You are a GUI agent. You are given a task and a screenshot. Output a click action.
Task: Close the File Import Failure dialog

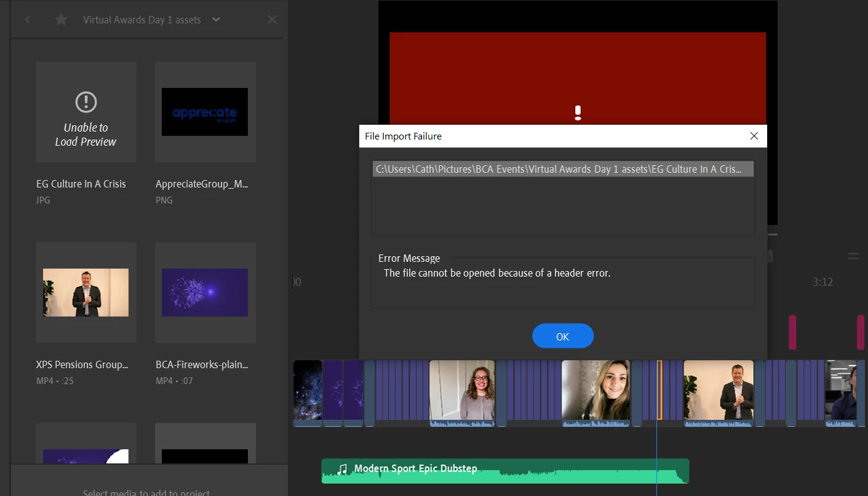coord(754,136)
